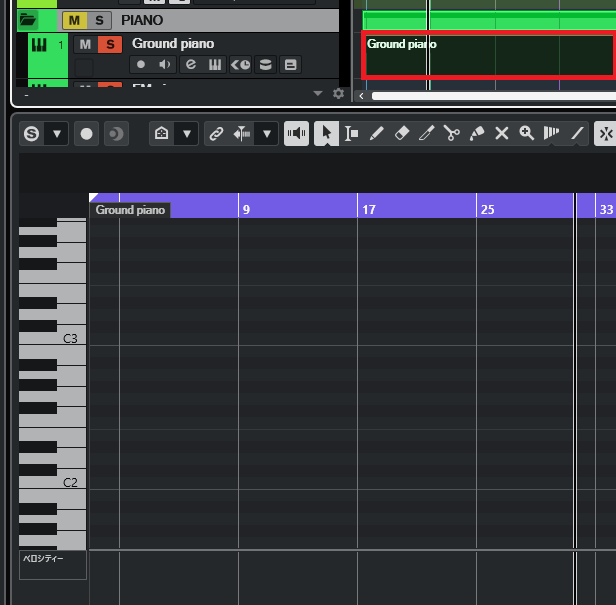Open dropdown next to Solo Editor button

coord(57,134)
